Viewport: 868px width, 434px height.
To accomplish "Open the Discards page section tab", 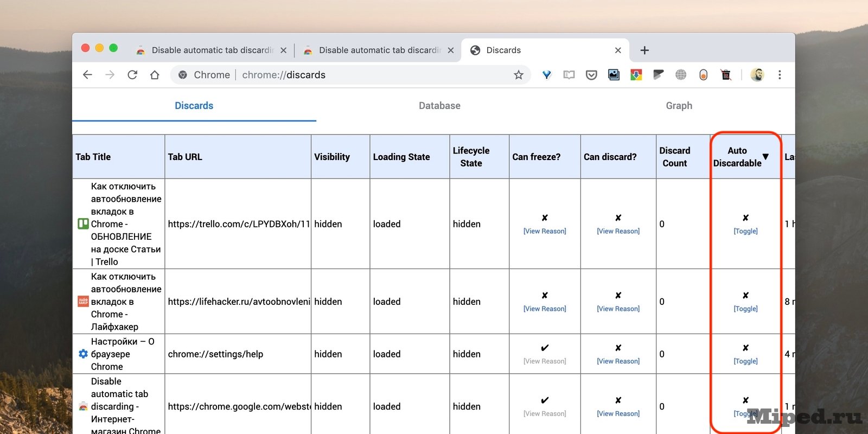I will click(194, 106).
